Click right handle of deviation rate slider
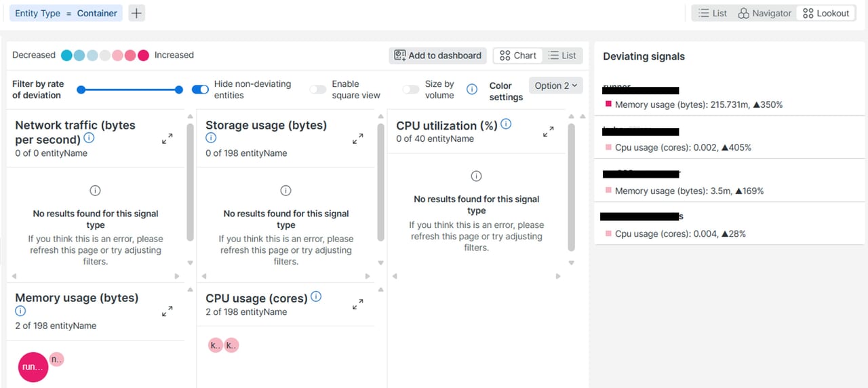The height and width of the screenshot is (388, 868). click(179, 90)
